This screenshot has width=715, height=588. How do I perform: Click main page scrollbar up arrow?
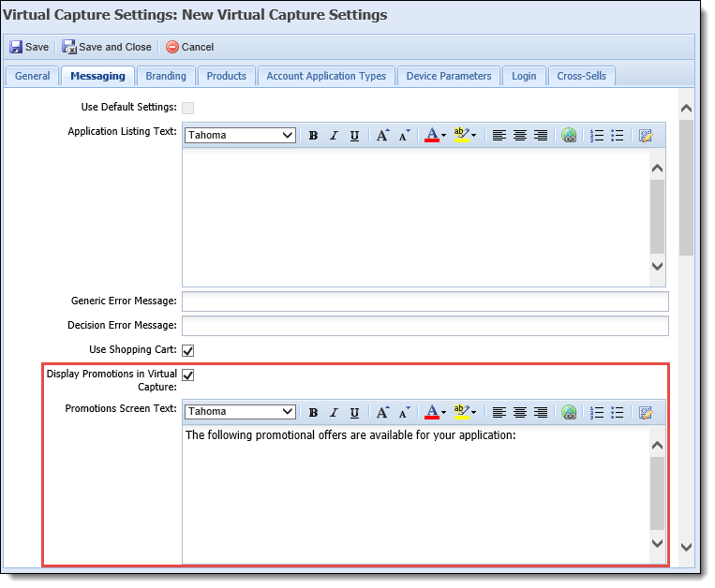click(686, 109)
